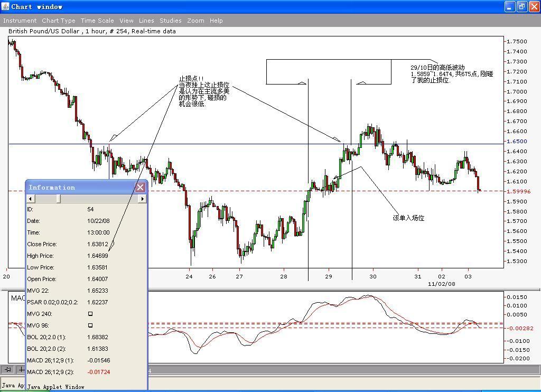Click the Java Applet Window label in Information panel
The height and width of the screenshot is (392, 541).
pos(56,387)
